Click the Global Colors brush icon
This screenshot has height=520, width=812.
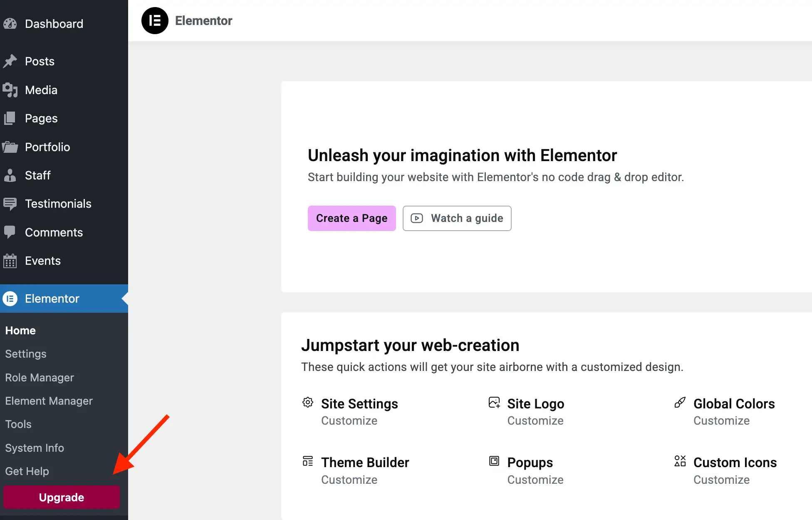click(x=680, y=403)
